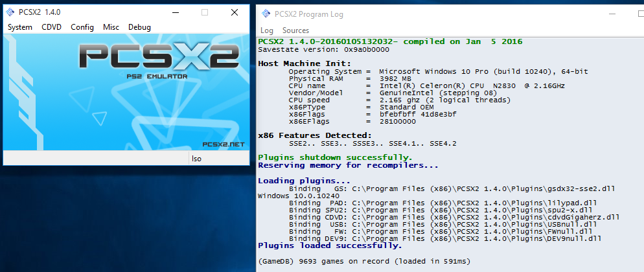
Task: Click the 'Windows 10.0.10240' log line
Action: [x=299, y=196]
